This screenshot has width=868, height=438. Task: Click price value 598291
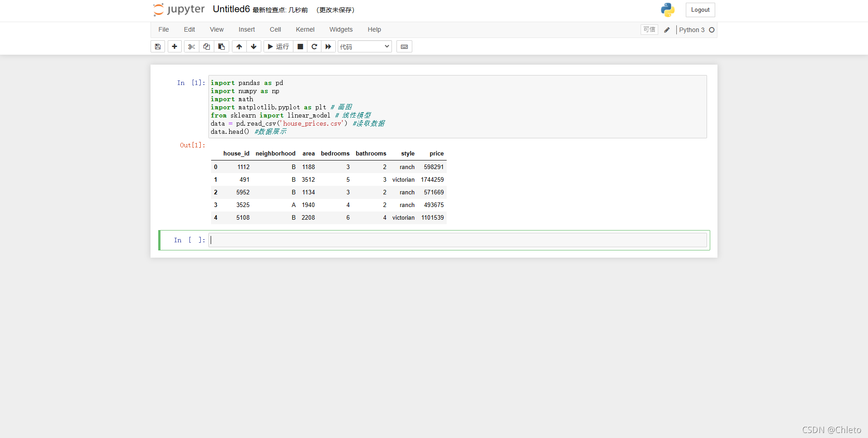coord(434,167)
